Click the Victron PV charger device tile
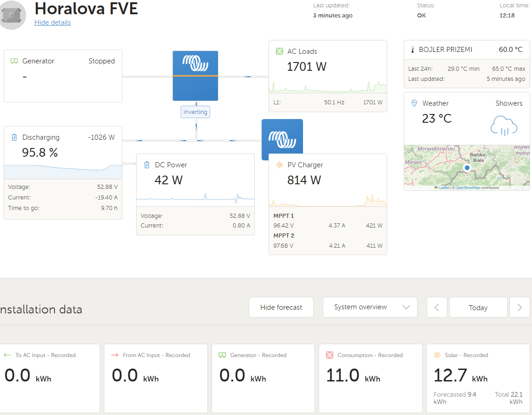The width and height of the screenshot is (532, 415). [x=282, y=138]
